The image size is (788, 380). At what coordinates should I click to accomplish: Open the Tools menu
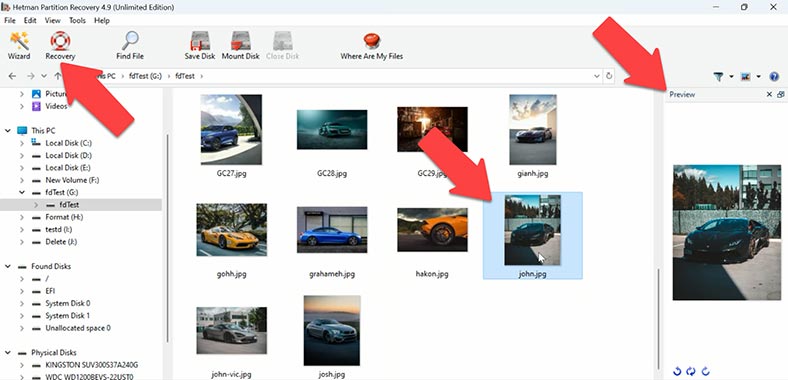(x=77, y=21)
